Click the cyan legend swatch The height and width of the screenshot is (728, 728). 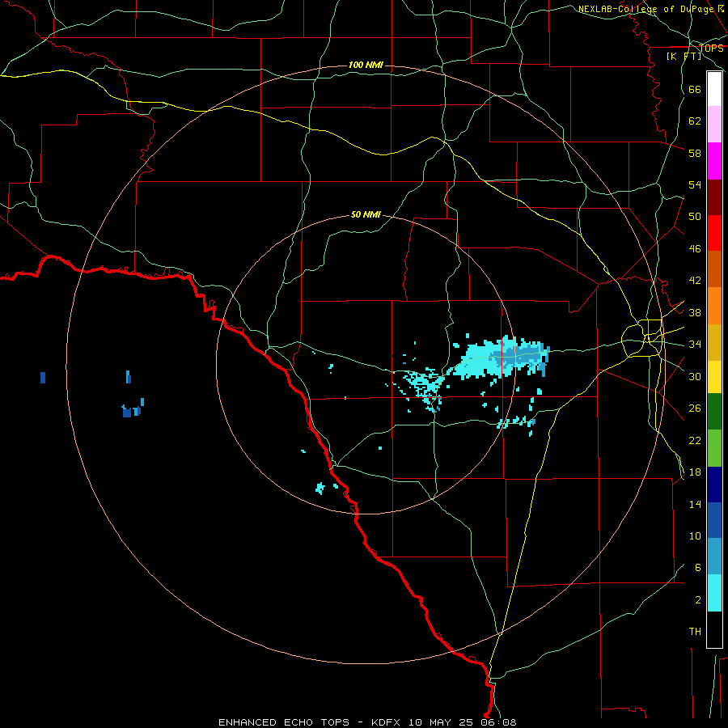click(x=714, y=593)
